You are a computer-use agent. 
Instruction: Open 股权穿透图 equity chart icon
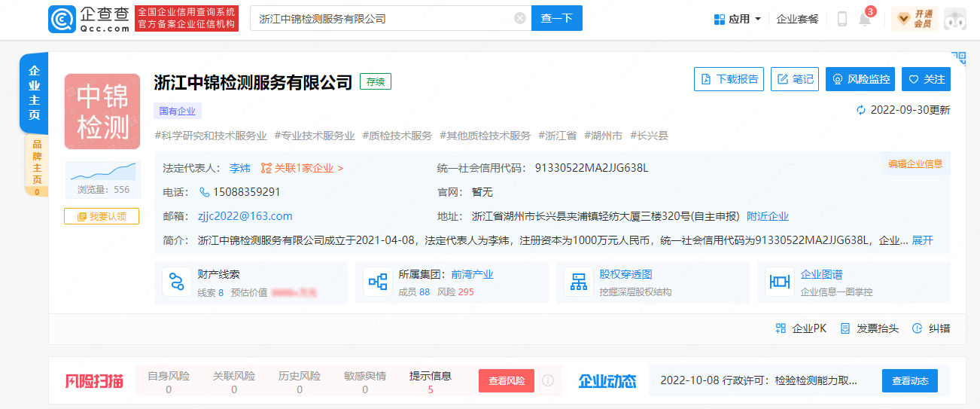pos(578,282)
